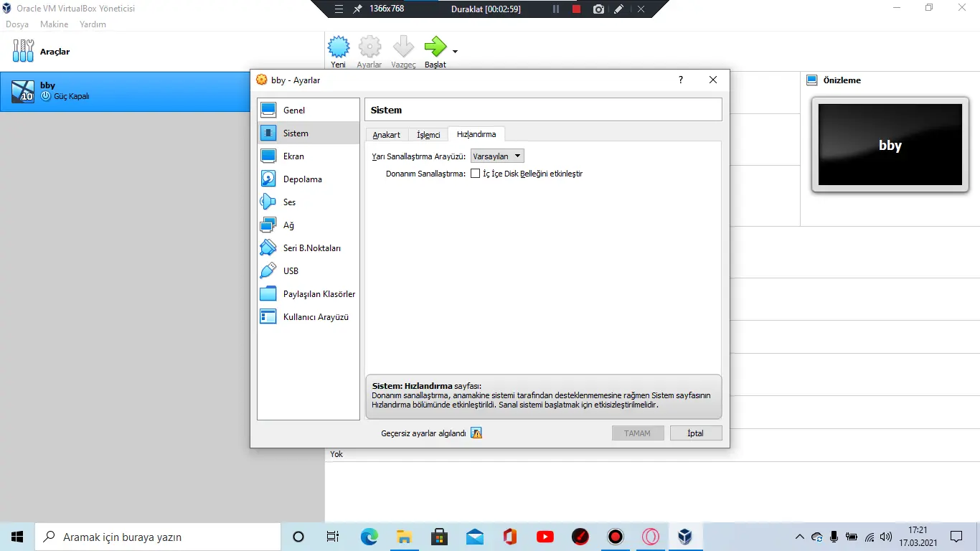Open the notification center icon
Viewport: 980px width, 551px height.
[x=956, y=537]
